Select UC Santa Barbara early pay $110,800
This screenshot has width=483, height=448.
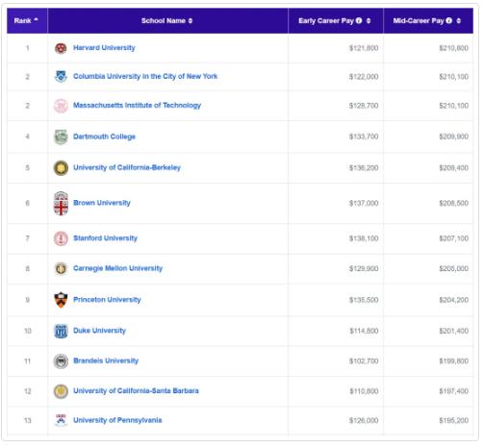pos(364,391)
